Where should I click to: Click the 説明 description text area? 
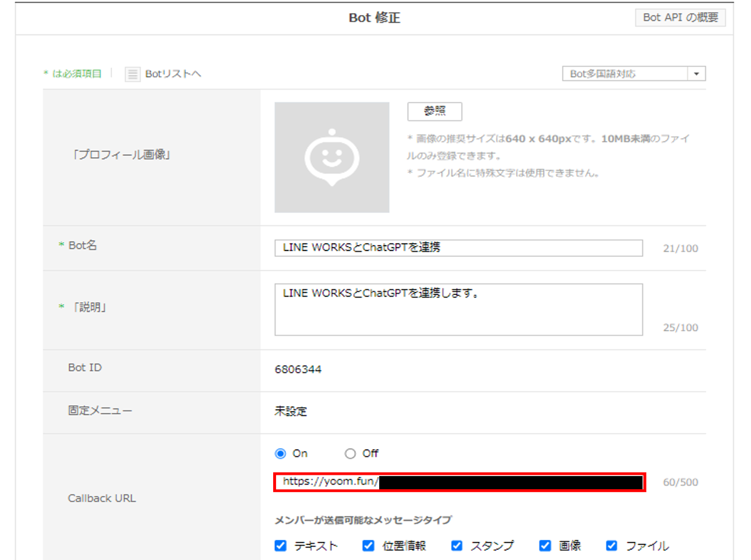[x=458, y=309]
